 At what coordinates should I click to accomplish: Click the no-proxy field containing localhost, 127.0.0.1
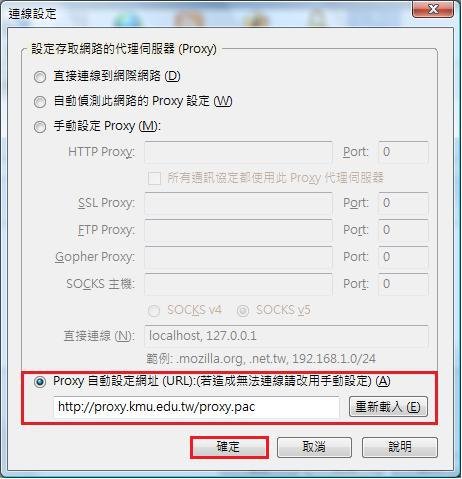click(x=287, y=336)
